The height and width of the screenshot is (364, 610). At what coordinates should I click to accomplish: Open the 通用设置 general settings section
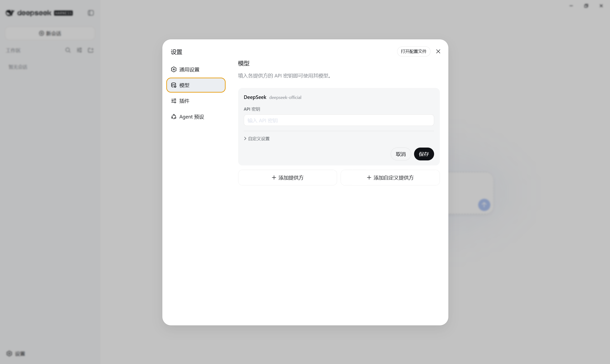[x=196, y=69]
